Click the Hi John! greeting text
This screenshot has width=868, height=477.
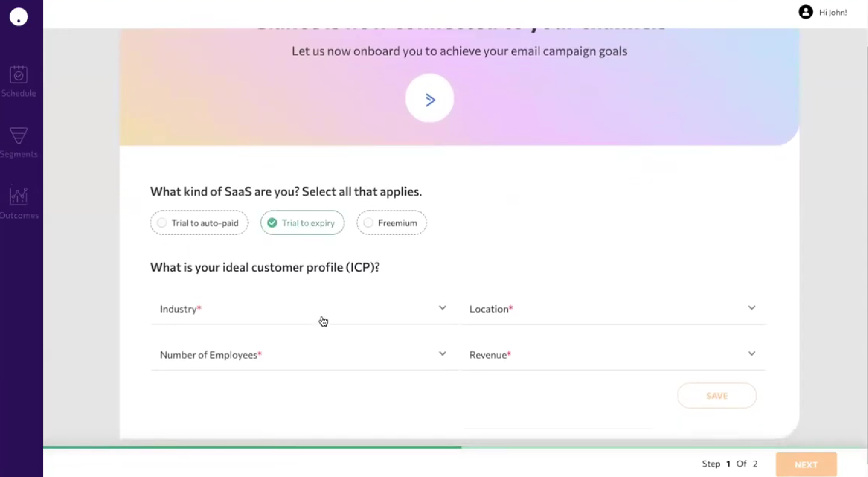[x=833, y=12]
